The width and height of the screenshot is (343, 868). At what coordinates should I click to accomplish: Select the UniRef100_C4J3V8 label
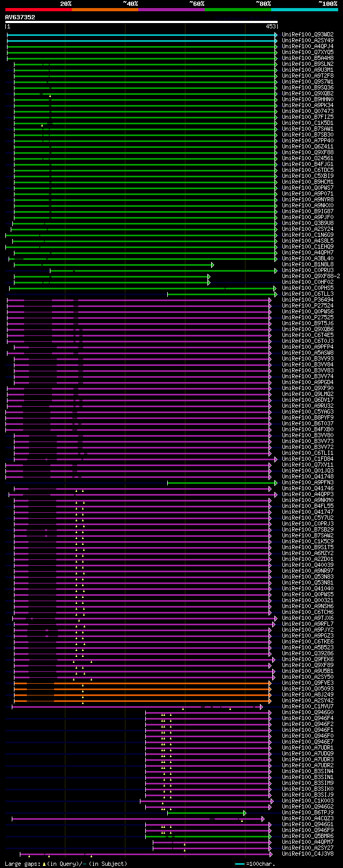pyautogui.click(x=308, y=854)
